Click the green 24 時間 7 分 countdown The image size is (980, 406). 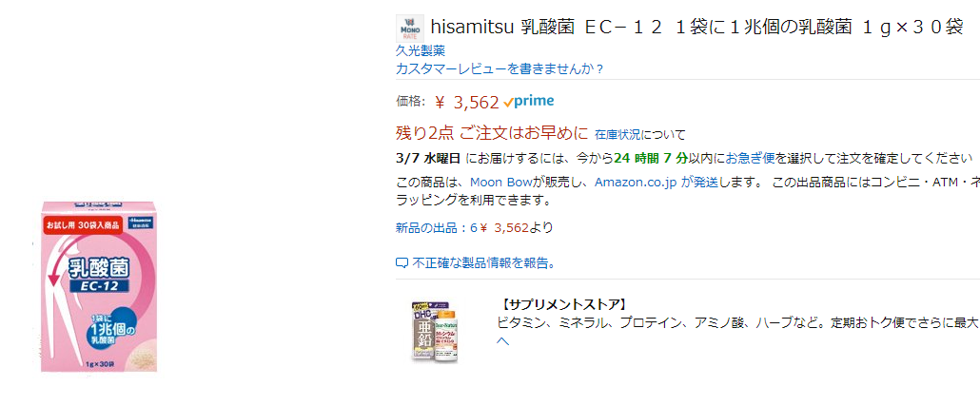tap(657, 158)
